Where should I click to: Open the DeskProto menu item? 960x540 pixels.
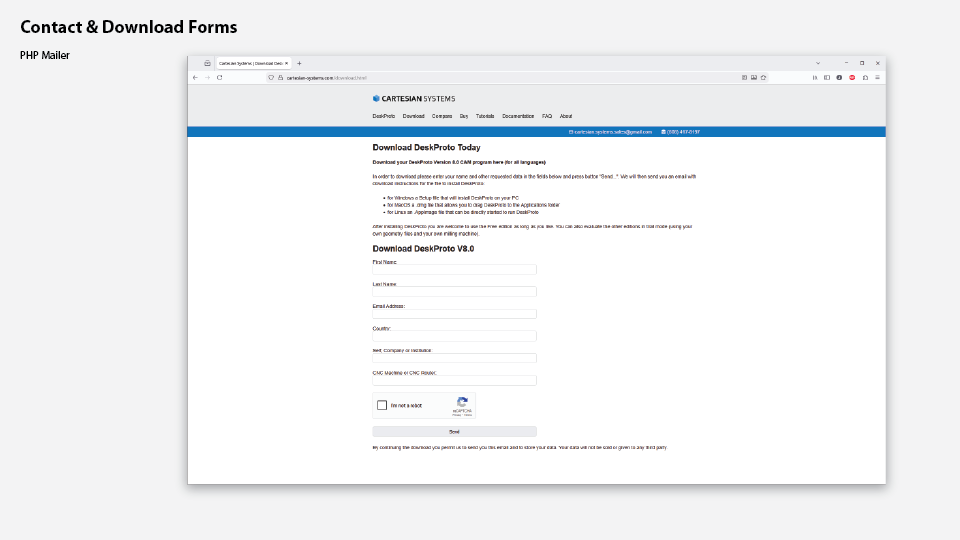coord(384,116)
